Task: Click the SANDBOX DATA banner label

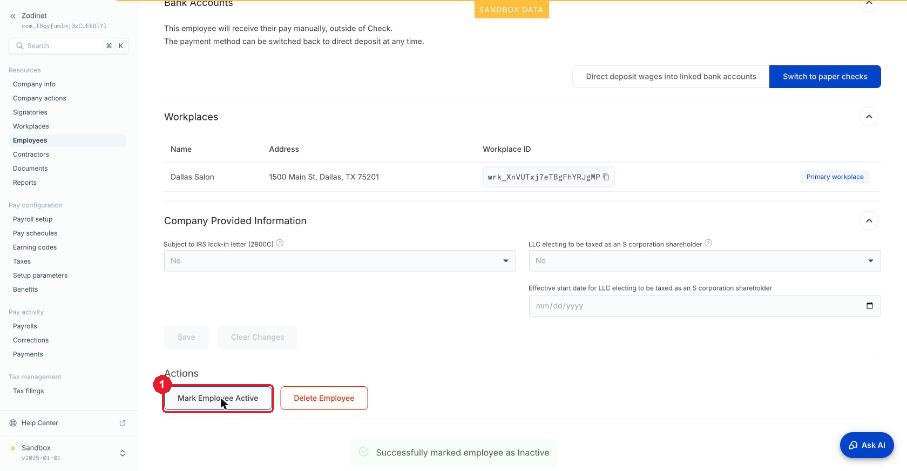Action: pos(511,10)
